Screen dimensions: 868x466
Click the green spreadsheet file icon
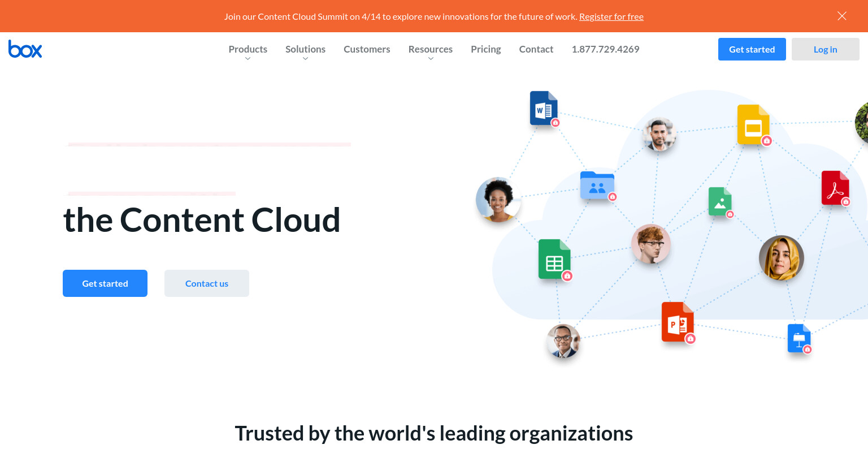pos(554,259)
